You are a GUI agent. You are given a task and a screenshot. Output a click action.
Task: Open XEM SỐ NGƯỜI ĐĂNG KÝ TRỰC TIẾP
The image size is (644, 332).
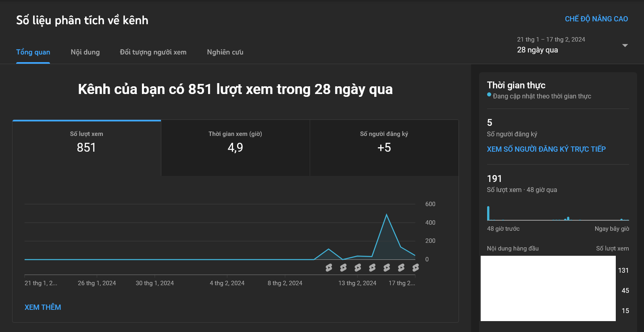546,149
